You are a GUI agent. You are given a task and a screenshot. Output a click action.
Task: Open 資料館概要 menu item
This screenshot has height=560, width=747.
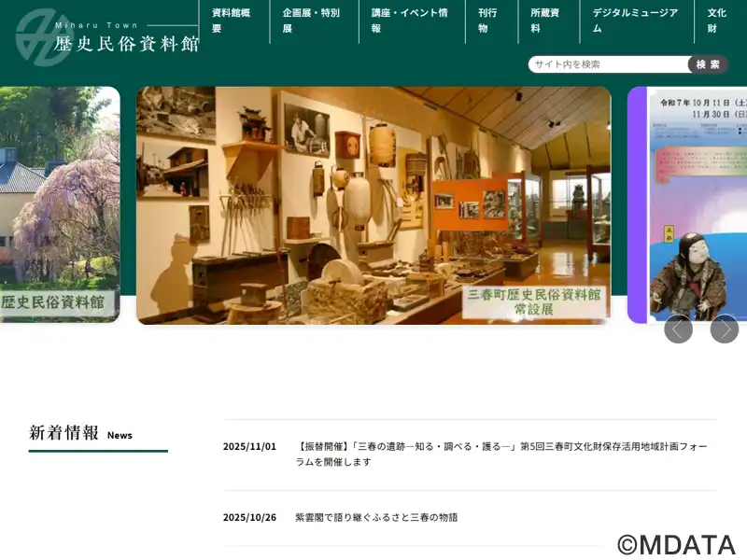(x=229, y=21)
